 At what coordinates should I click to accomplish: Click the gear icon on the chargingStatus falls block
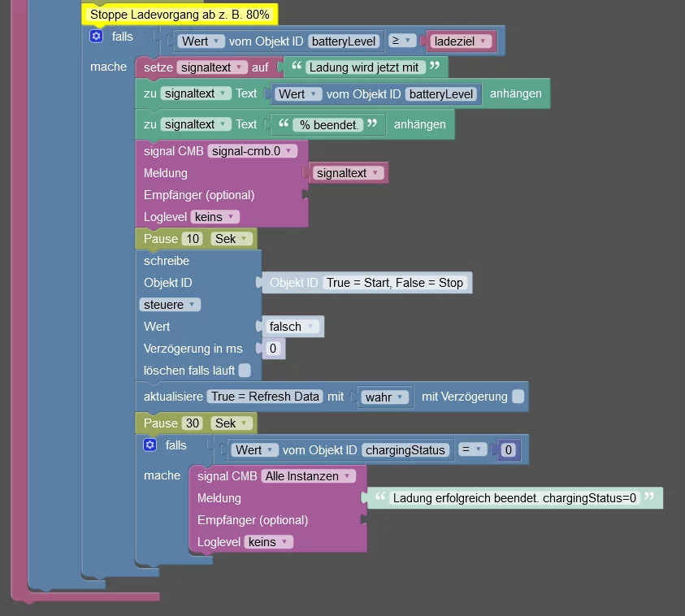click(150, 445)
